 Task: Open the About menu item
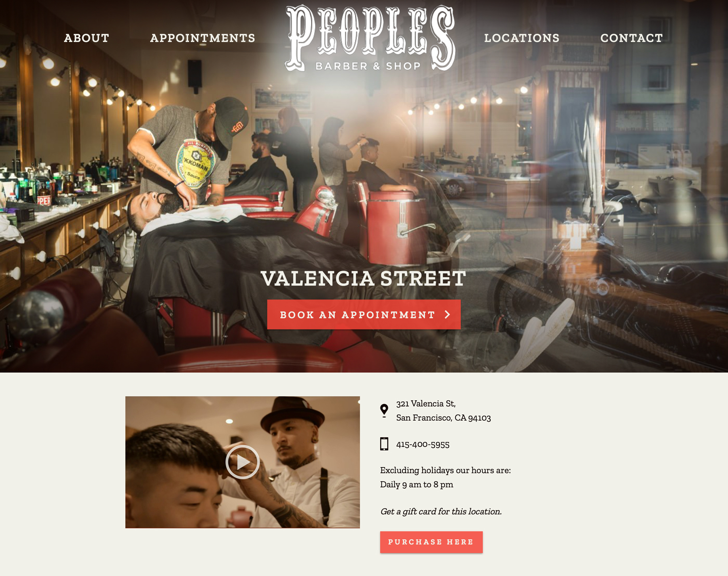(87, 38)
